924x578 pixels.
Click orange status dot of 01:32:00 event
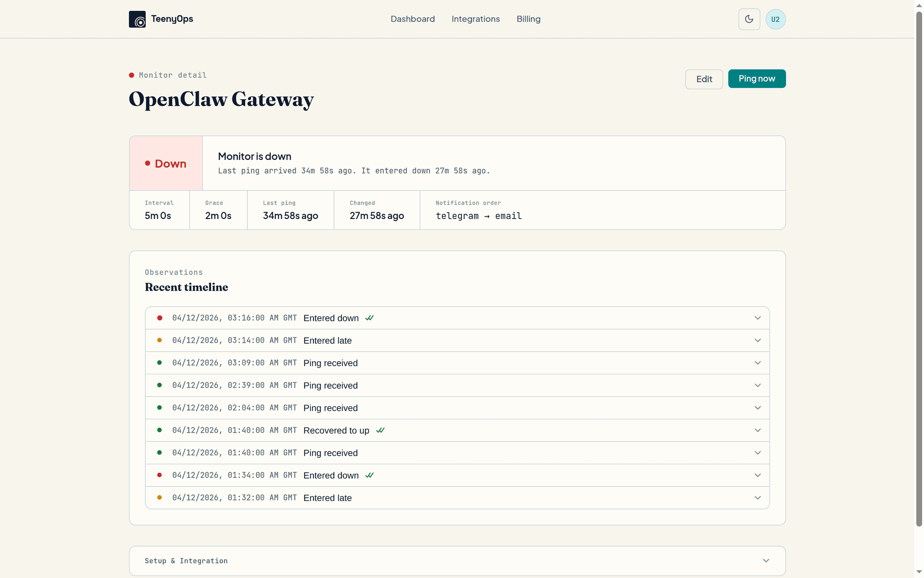160,498
